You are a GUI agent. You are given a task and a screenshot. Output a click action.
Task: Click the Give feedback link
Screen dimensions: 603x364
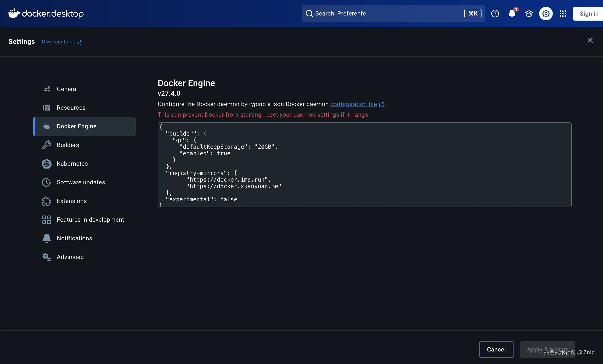[x=58, y=42]
